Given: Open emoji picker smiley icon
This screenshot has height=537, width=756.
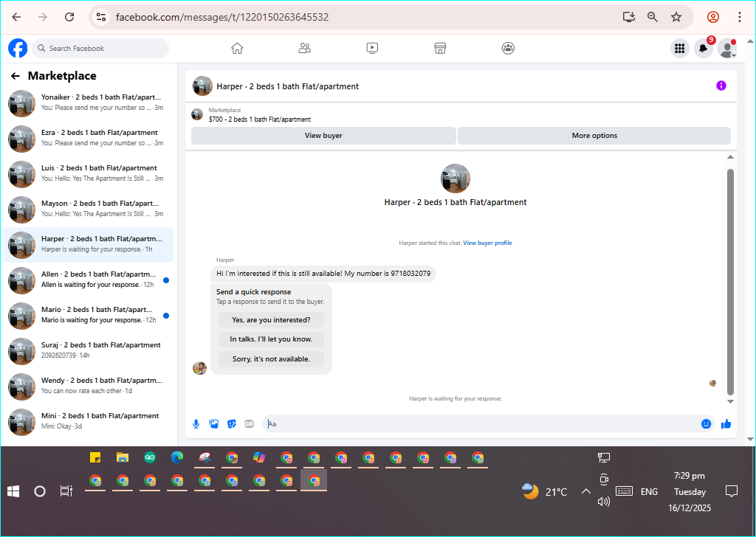Looking at the screenshot, I should point(707,424).
